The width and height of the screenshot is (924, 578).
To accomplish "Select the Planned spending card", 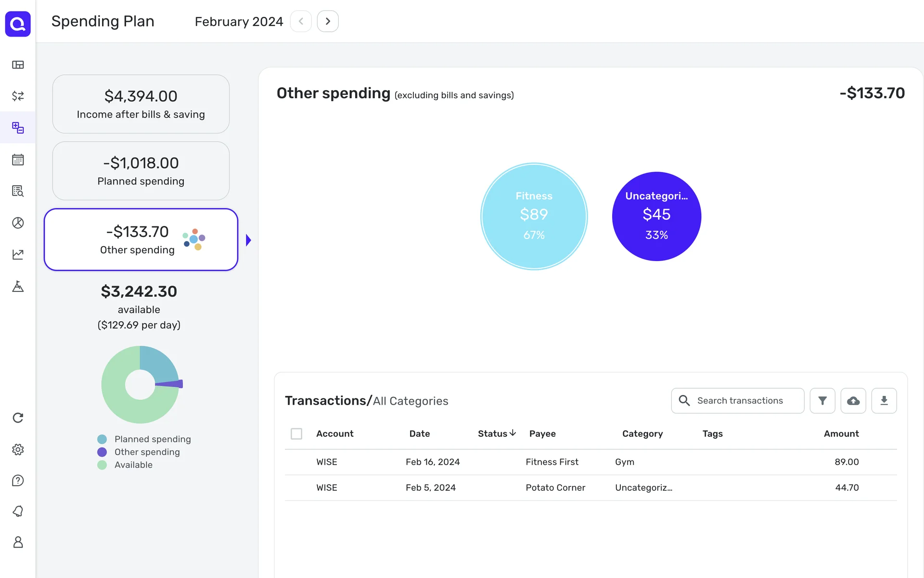I will (141, 171).
